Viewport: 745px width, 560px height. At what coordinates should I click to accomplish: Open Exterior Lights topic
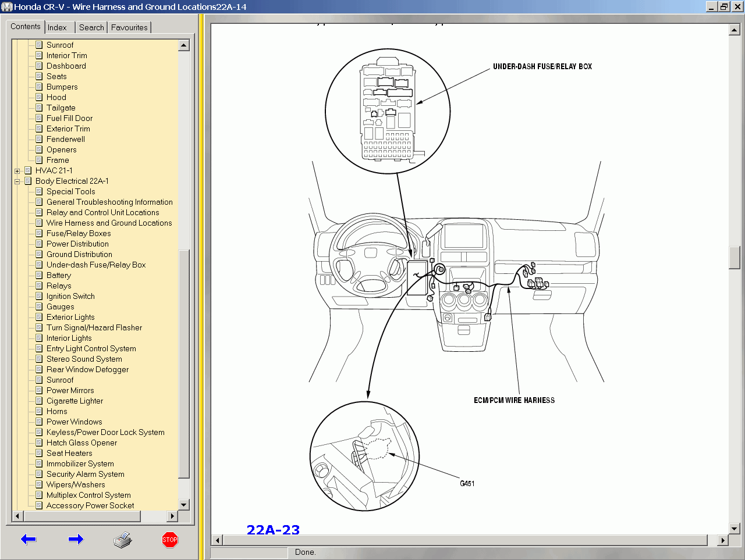[70, 317]
